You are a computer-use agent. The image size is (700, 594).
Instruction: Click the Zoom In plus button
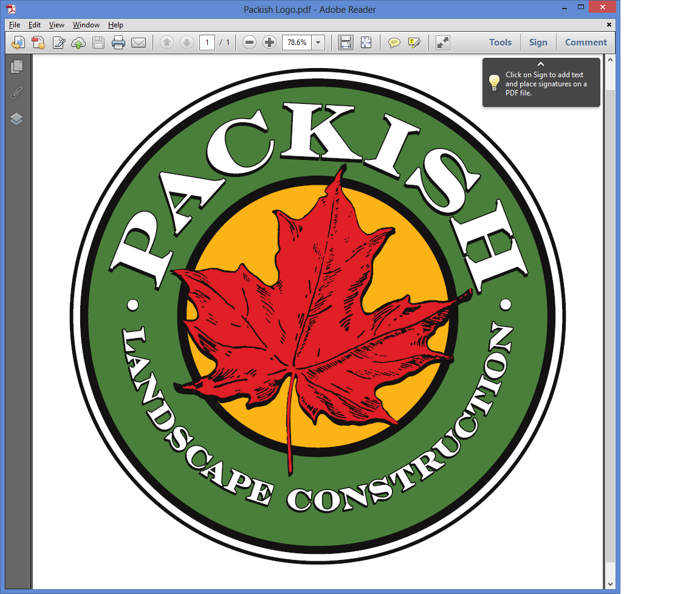(x=269, y=43)
